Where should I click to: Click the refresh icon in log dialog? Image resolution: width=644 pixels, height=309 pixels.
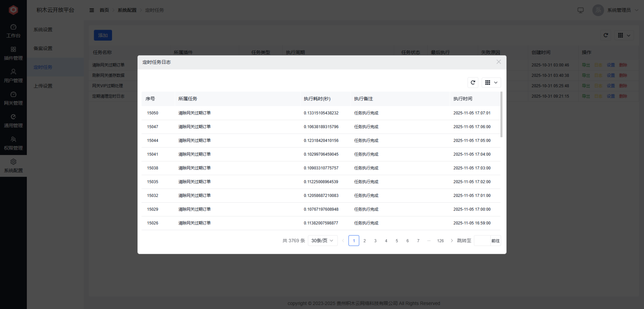pos(473,83)
